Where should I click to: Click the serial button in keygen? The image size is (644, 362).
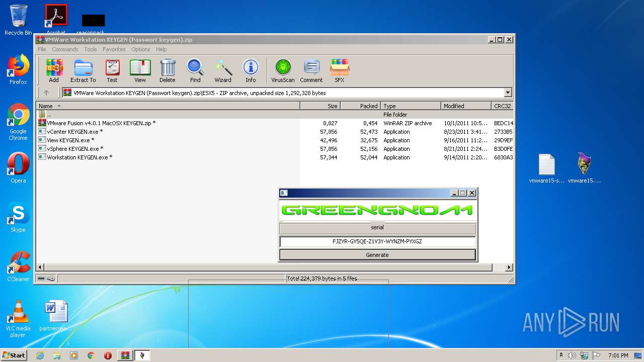[x=377, y=228]
